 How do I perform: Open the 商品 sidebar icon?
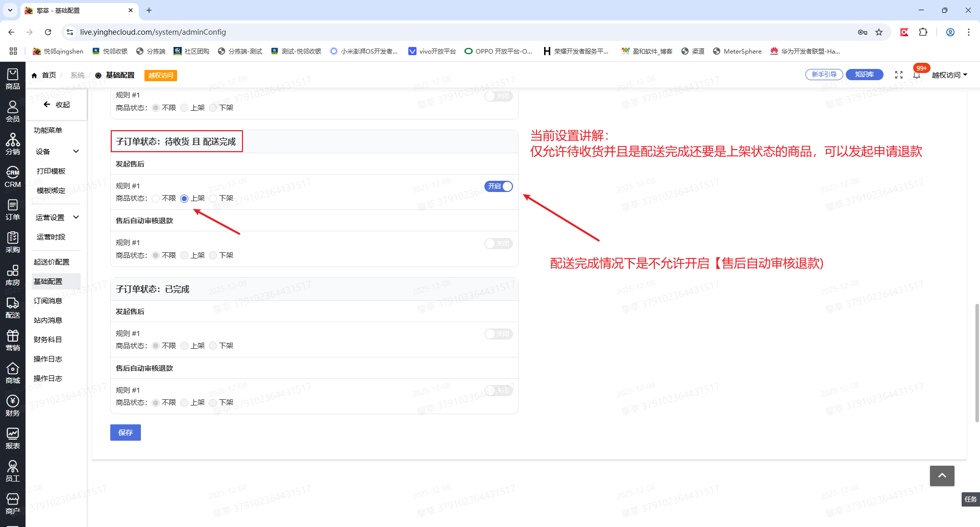12,79
